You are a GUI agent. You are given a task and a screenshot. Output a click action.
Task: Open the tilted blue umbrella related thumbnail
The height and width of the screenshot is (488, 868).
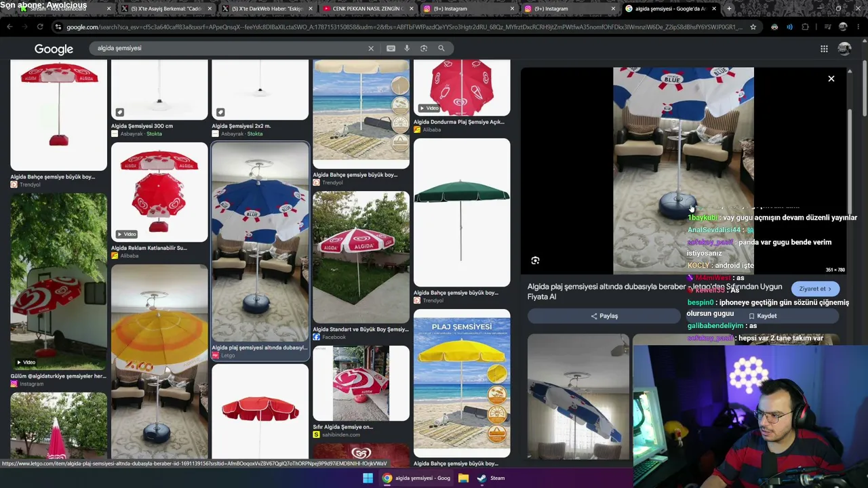tap(578, 396)
